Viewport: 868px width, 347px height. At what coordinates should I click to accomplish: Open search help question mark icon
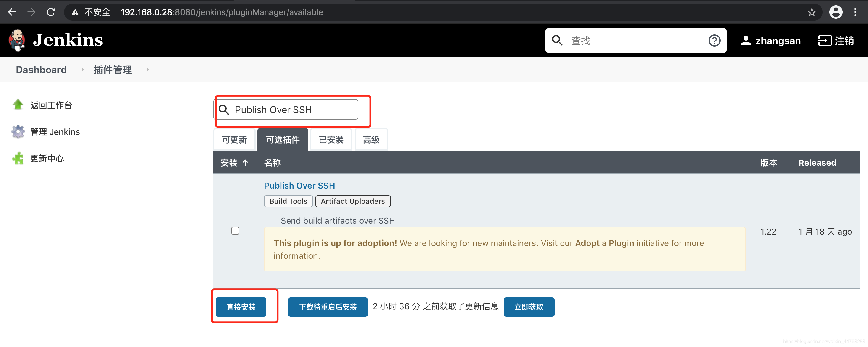point(714,41)
